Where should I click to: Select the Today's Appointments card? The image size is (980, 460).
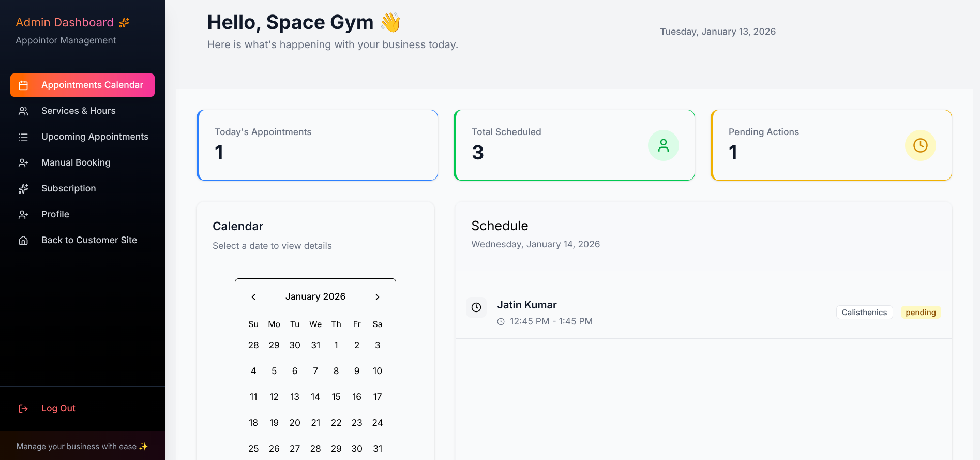[317, 145]
